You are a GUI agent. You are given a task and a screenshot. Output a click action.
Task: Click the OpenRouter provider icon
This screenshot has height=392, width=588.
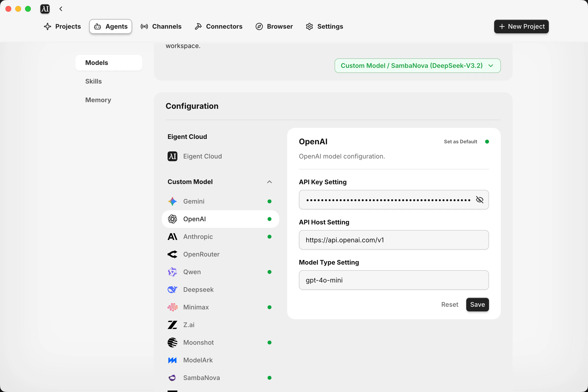tap(172, 254)
